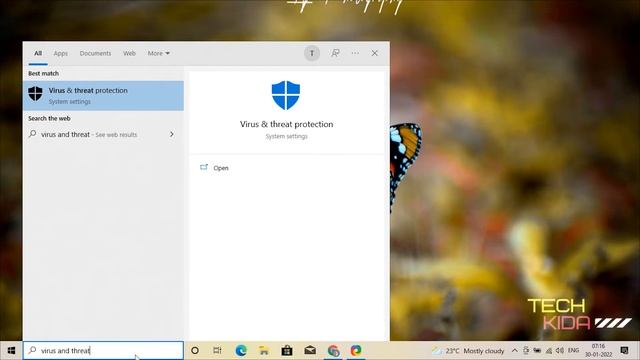Open the network tray icon
This screenshot has height=360, width=640.
549,351
